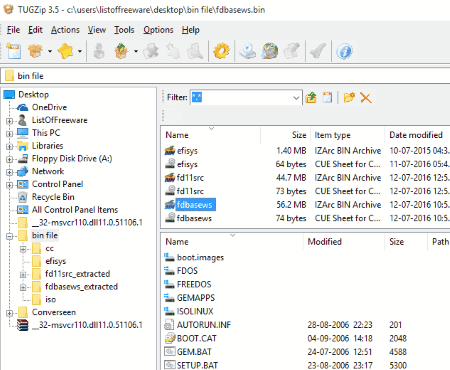
Task: Expand the ListOfFreeware tree node
Action: [x=9, y=121]
